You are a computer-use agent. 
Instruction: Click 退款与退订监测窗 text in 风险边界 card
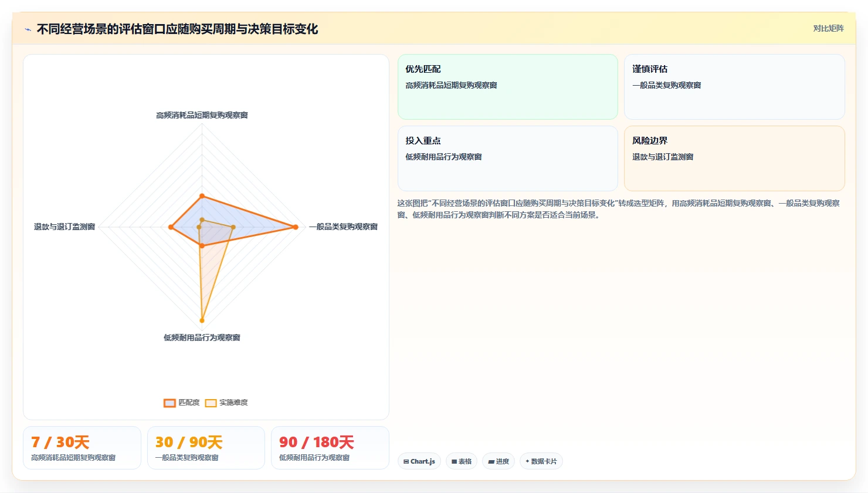pos(663,157)
